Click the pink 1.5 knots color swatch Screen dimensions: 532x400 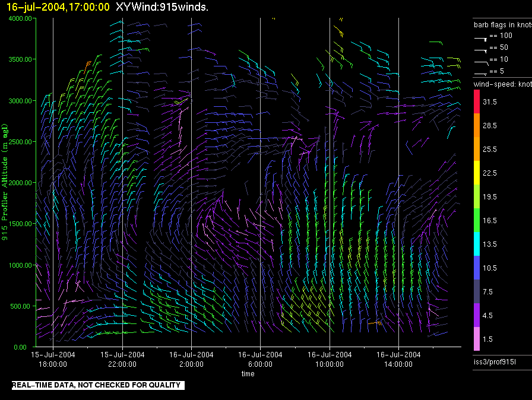point(477,339)
